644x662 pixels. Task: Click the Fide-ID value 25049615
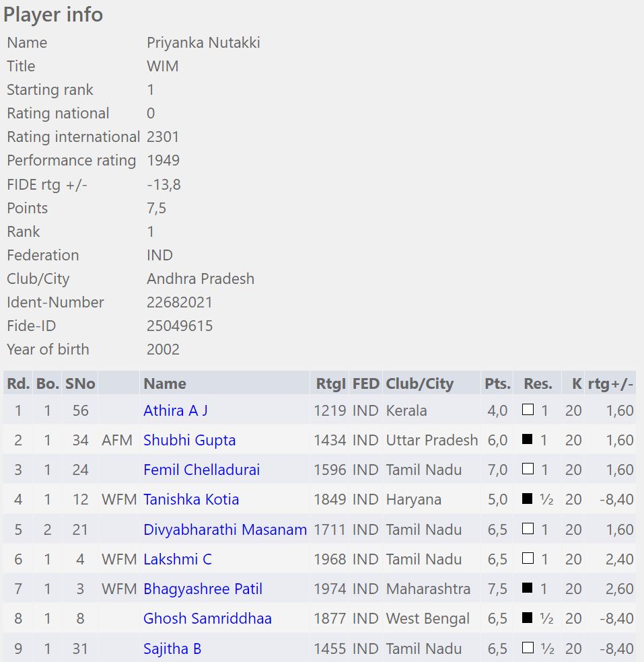[180, 326]
